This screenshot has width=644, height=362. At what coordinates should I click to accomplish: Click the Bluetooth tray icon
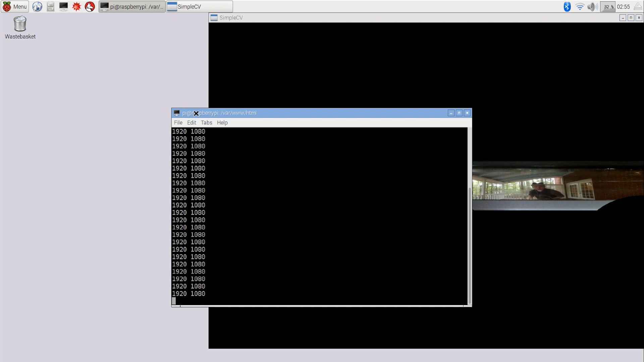coord(567,6)
